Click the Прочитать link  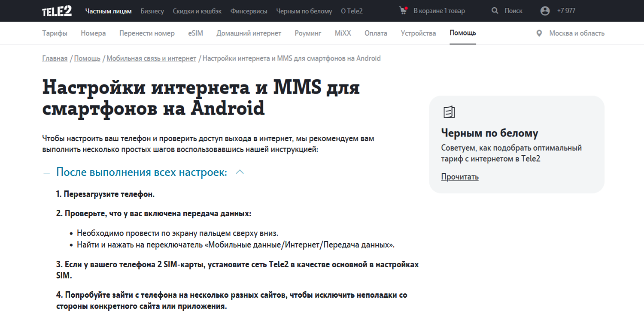[x=460, y=177]
